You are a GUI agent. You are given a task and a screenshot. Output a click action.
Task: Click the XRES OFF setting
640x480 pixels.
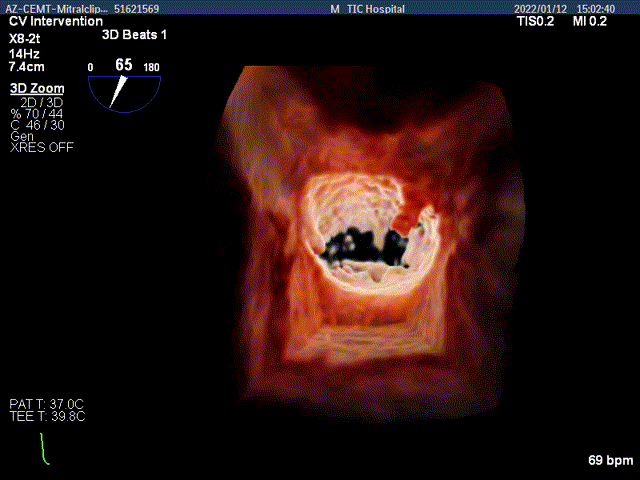[41, 147]
